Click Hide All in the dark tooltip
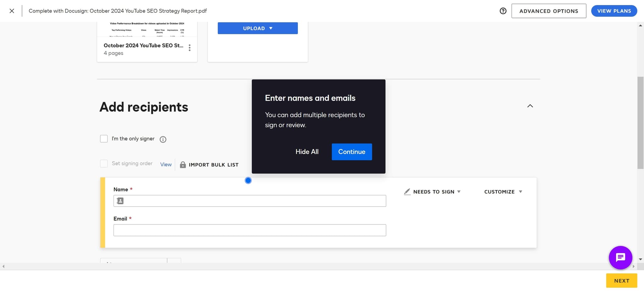The height and width of the screenshot is (291, 644). (x=307, y=152)
